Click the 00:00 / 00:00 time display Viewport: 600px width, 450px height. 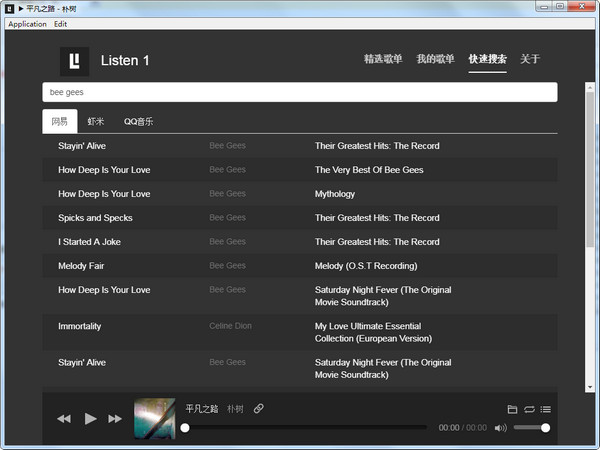[x=463, y=428]
